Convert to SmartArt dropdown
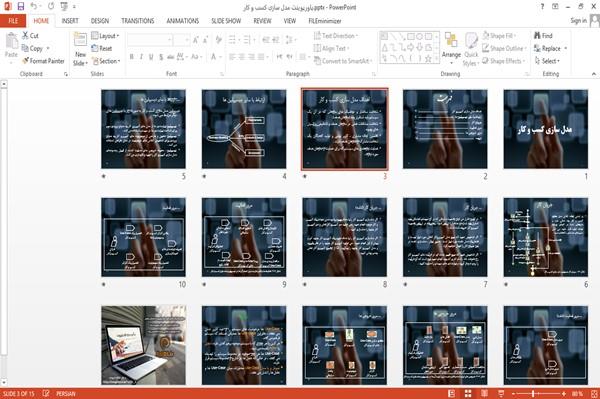 tap(343, 61)
